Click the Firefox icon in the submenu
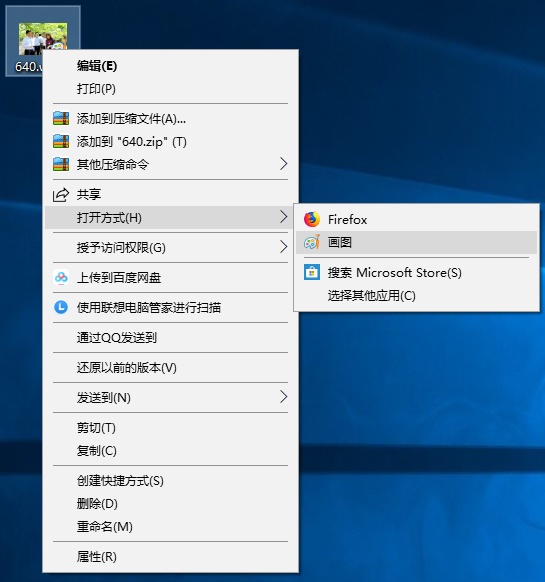The width and height of the screenshot is (545, 582). coord(311,219)
